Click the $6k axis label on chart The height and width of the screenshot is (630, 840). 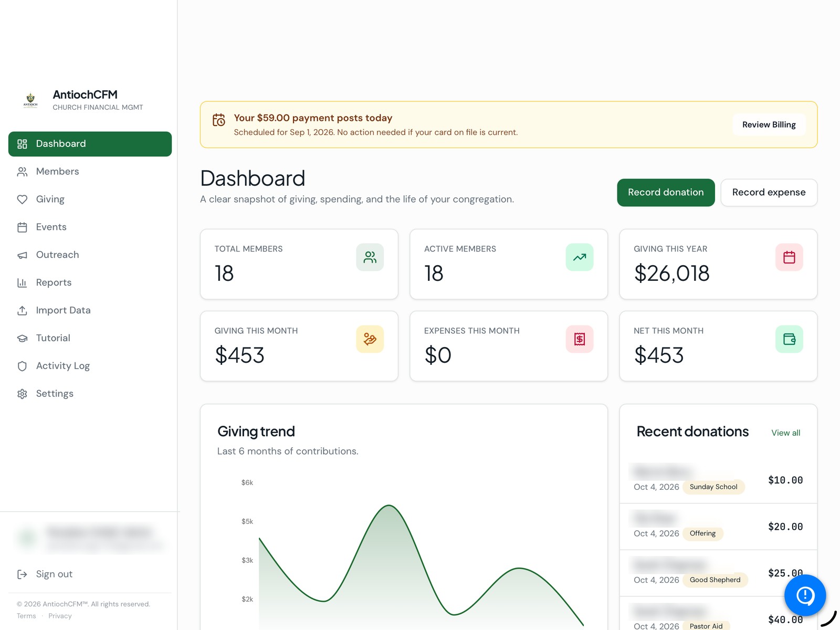[x=247, y=482]
